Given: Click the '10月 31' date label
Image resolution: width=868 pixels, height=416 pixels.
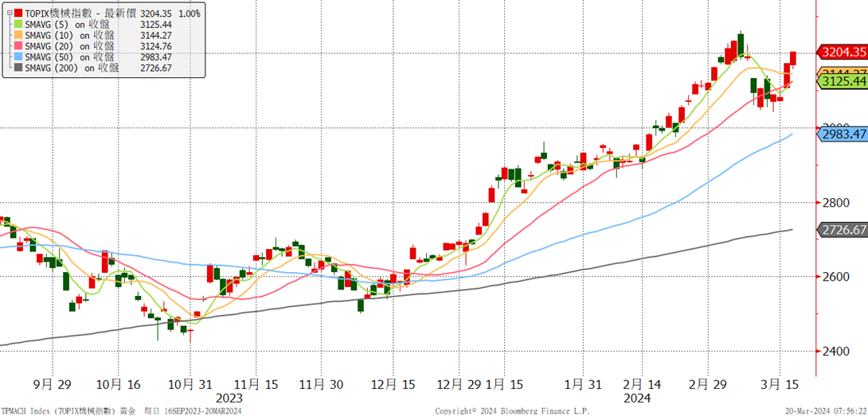Looking at the screenshot, I should (x=190, y=384).
